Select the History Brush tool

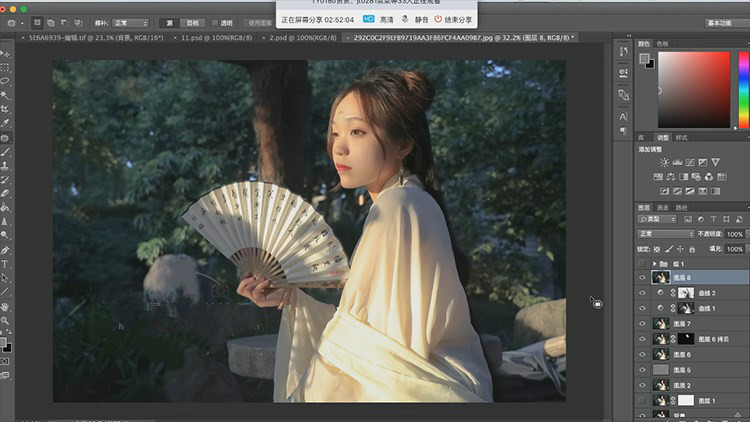point(5,179)
